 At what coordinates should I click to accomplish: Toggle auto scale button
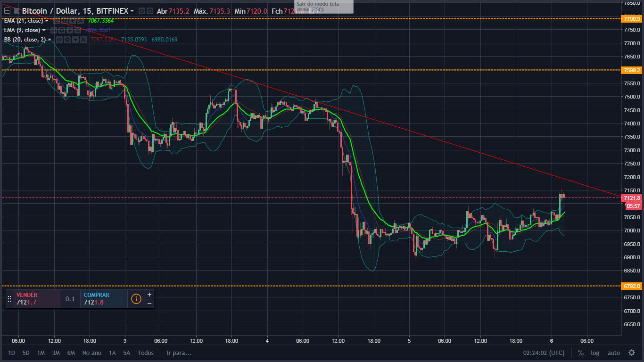pyautogui.click(x=613, y=353)
